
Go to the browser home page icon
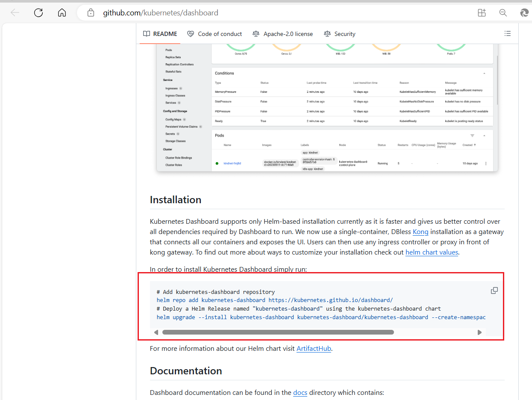coord(62,13)
